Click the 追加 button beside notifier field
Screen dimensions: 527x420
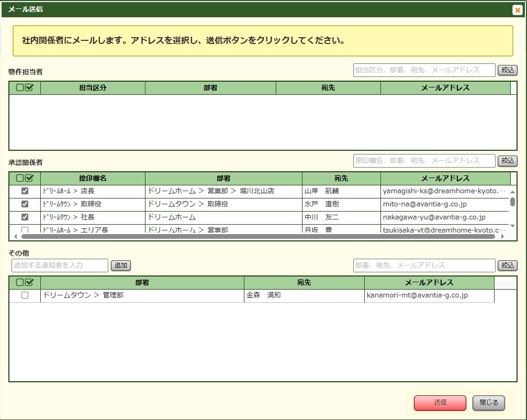point(121,266)
